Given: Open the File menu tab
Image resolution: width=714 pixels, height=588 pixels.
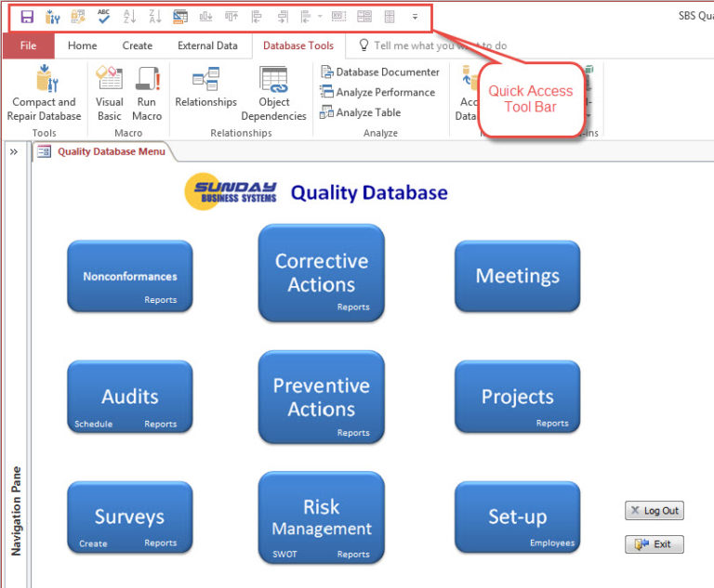Looking at the screenshot, I should tap(28, 46).
